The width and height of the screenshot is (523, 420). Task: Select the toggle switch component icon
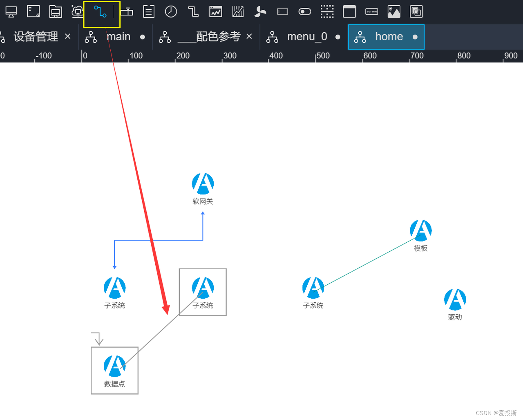pyautogui.click(x=305, y=12)
